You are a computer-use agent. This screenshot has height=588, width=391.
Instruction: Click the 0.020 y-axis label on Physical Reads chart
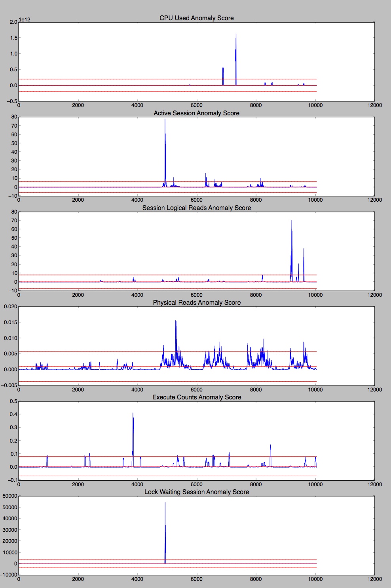(10, 306)
